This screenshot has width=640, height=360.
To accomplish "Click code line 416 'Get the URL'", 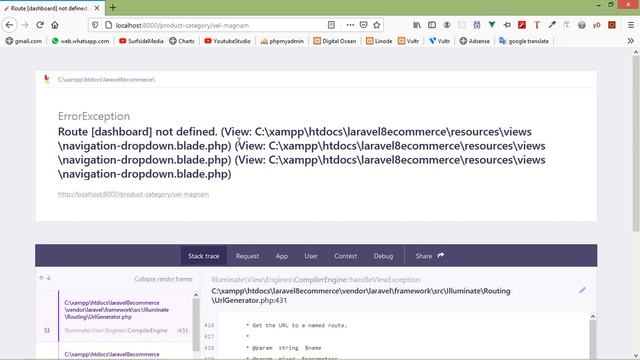I will tap(296, 325).
